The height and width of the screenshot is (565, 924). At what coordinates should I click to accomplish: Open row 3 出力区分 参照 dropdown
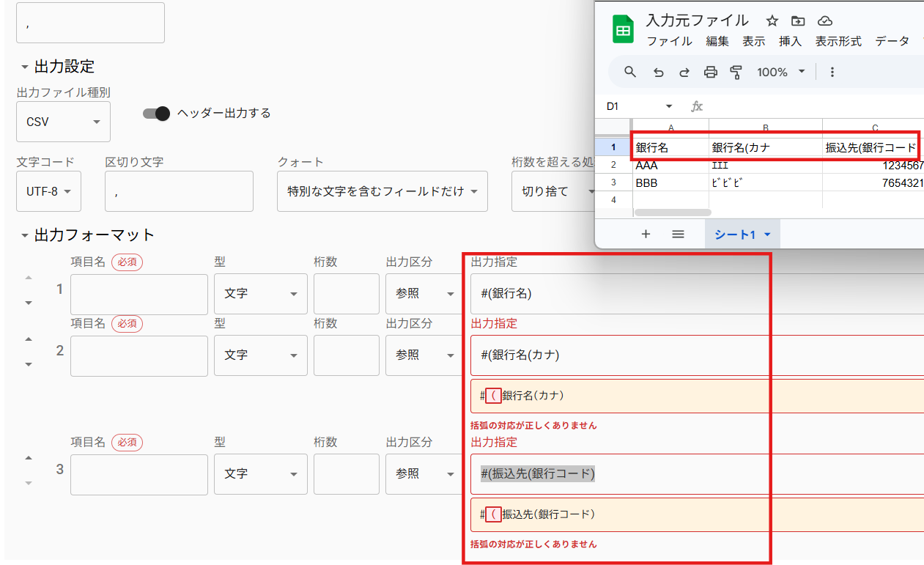point(425,474)
